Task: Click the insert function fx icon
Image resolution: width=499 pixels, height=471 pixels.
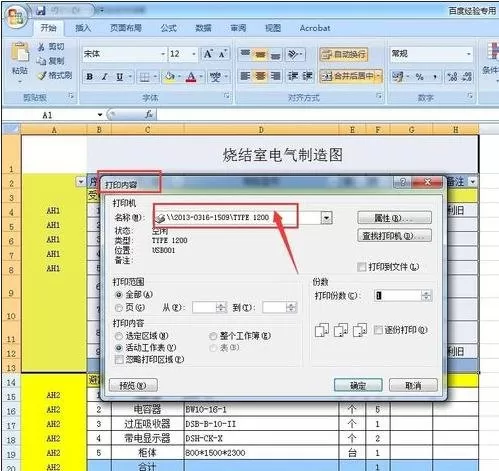Action: point(149,115)
